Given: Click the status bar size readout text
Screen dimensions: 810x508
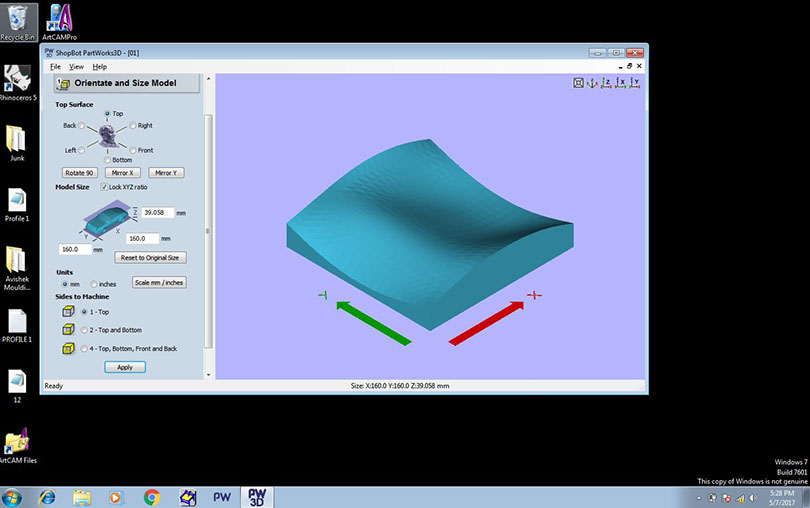Looking at the screenshot, I should pyautogui.click(x=400, y=386).
